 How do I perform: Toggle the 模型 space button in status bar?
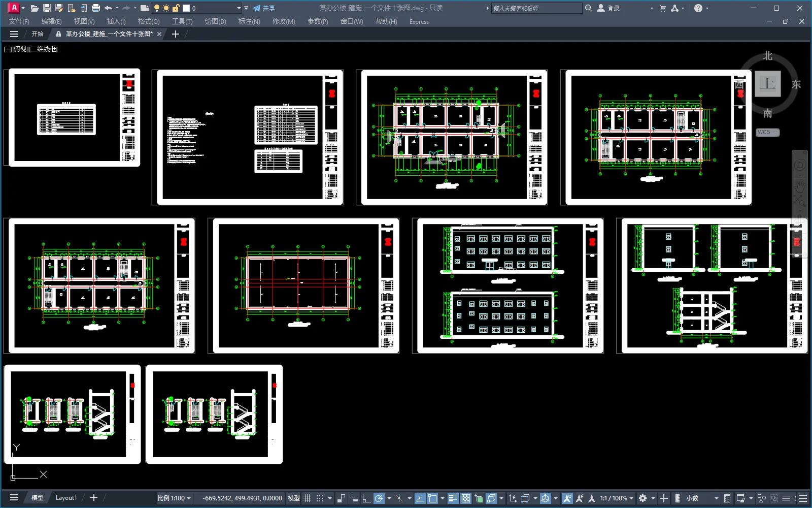tap(294, 498)
